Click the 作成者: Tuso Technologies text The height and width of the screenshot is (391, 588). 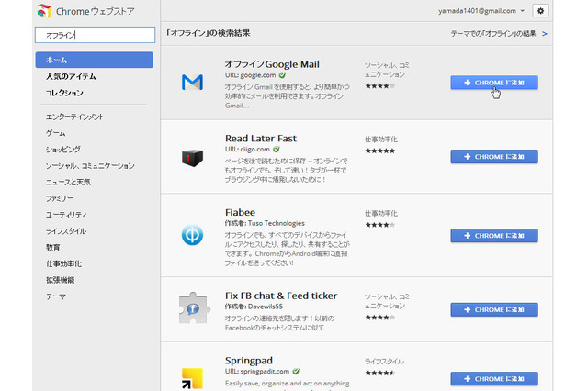[265, 224]
